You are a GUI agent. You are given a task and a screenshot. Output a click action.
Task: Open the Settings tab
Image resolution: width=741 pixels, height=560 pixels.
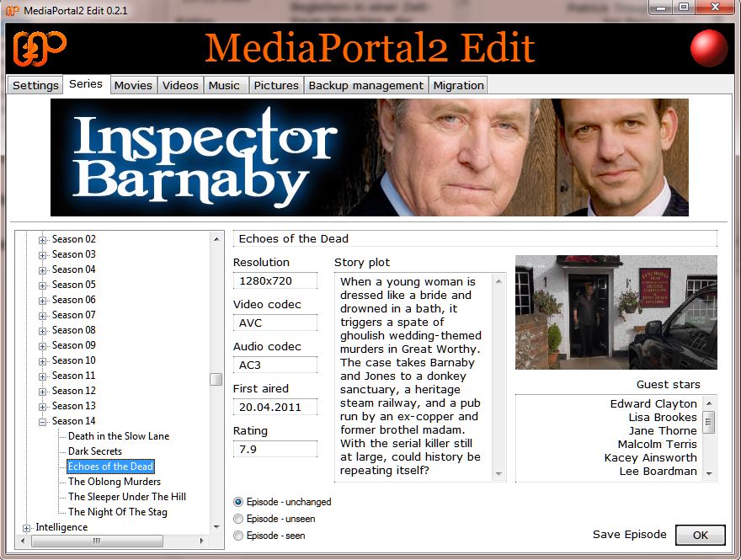tap(35, 85)
